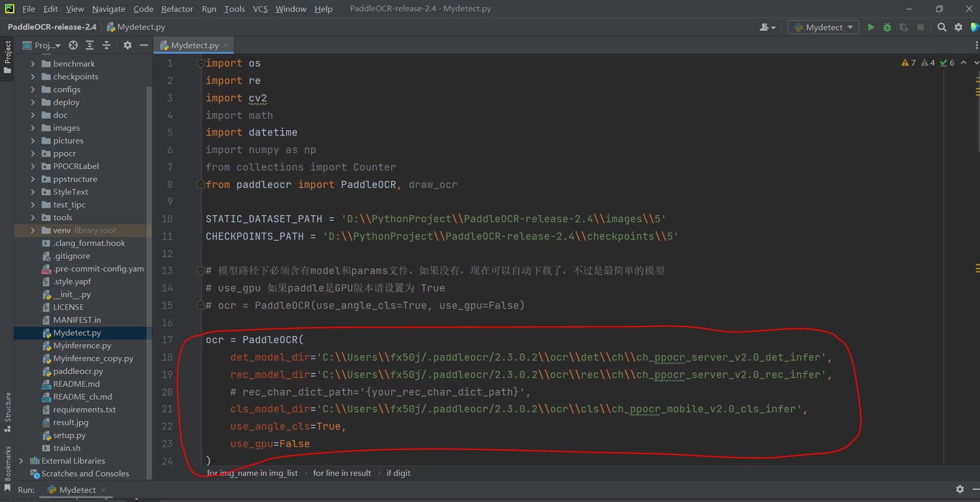Open Search Everywhere magnifier icon
The image size is (980, 502).
pyautogui.click(x=942, y=27)
